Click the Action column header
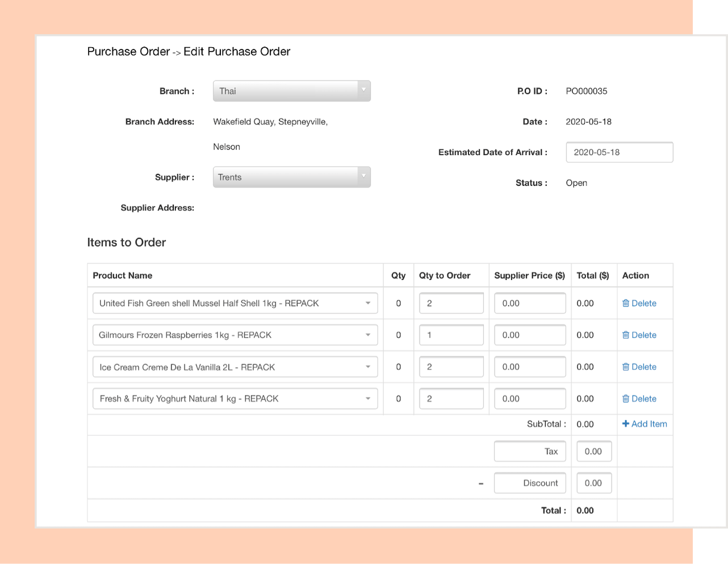Viewport: 728px width, 564px height. pos(635,275)
